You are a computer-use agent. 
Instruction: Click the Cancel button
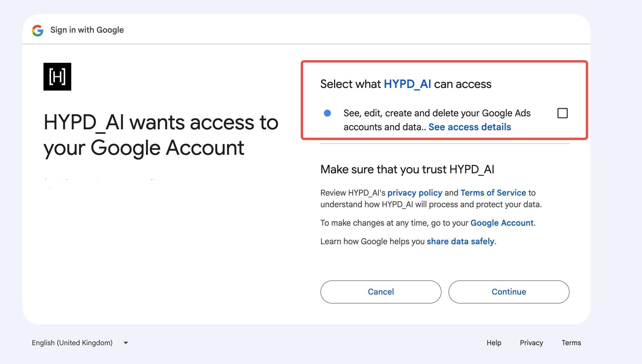click(381, 292)
